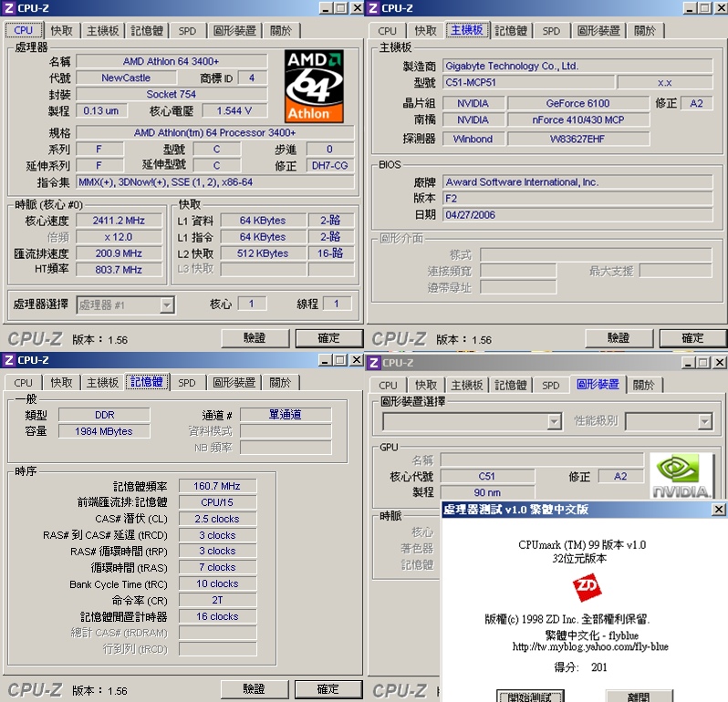Screen dimensions: 728x702
Task: Click 驗證 button in the CPU window
Action: (x=255, y=338)
